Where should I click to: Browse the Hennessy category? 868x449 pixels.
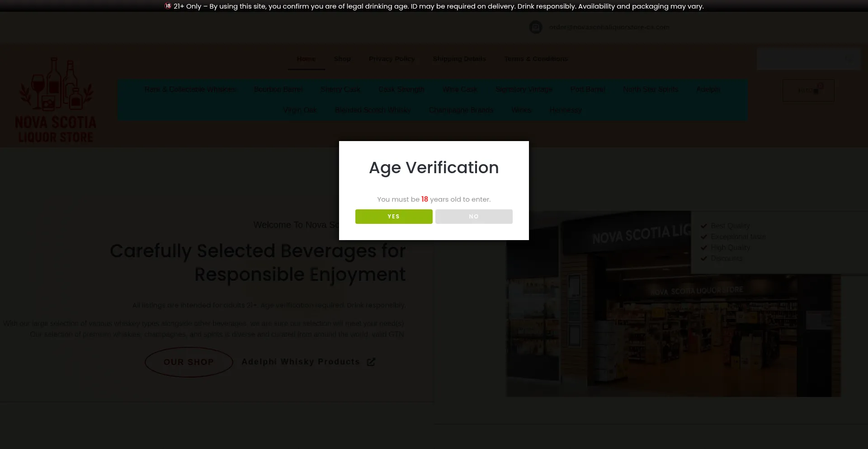pos(566,110)
